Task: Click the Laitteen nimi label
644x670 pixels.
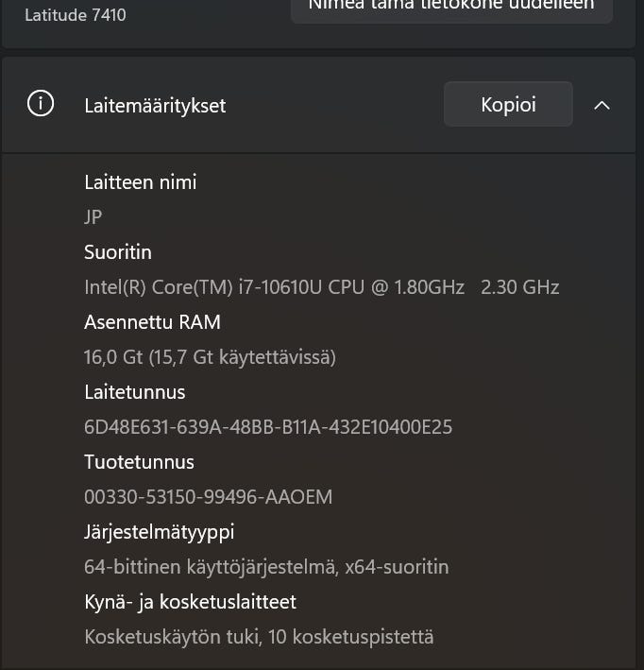Action: [x=141, y=182]
